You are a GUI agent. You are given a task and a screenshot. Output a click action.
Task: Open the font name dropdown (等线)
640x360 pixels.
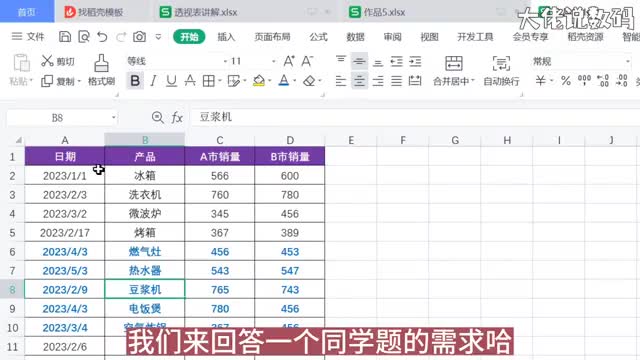point(226,62)
